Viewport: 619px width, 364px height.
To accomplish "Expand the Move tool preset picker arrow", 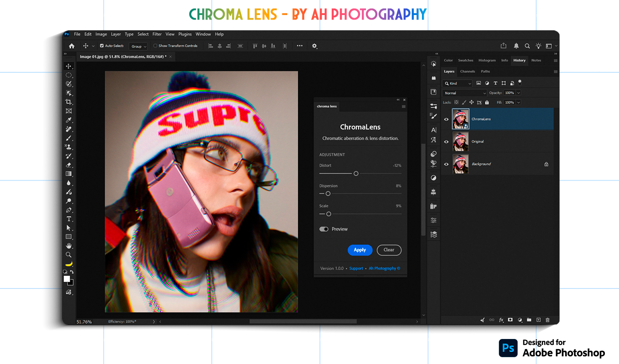I will click(x=93, y=46).
